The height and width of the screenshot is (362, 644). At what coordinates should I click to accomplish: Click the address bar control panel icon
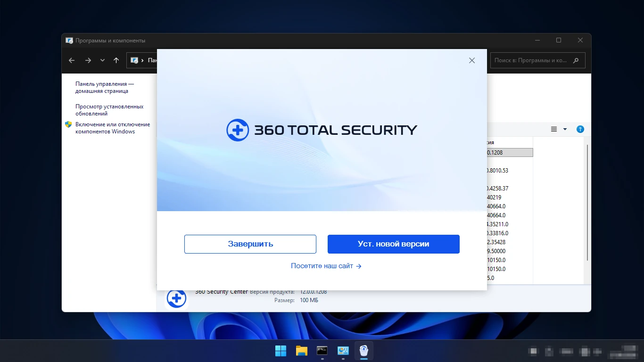click(x=134, y=60)
